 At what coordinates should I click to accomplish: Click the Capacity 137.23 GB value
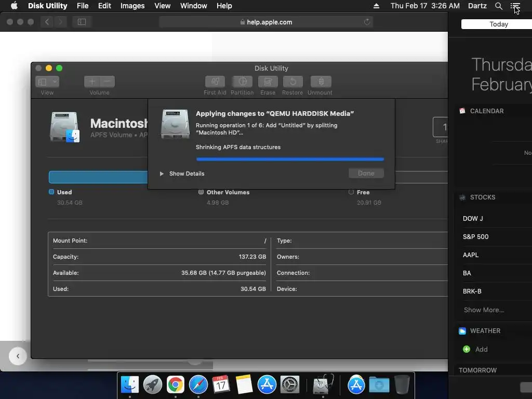pyautogui.click(x=252, y=257)
